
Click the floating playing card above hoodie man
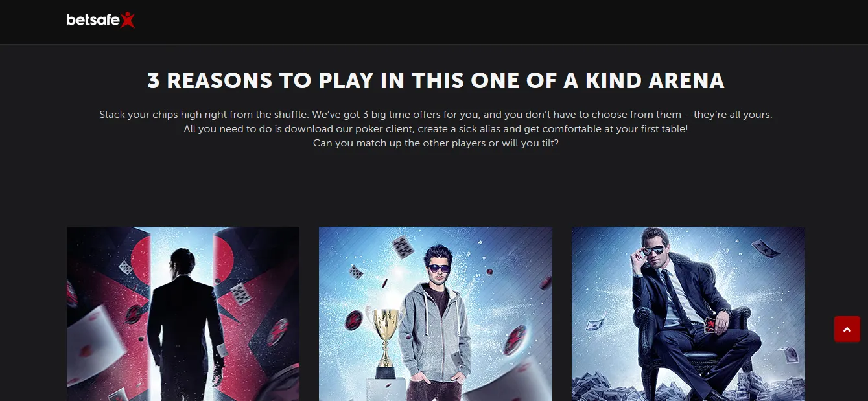(403, 247)
